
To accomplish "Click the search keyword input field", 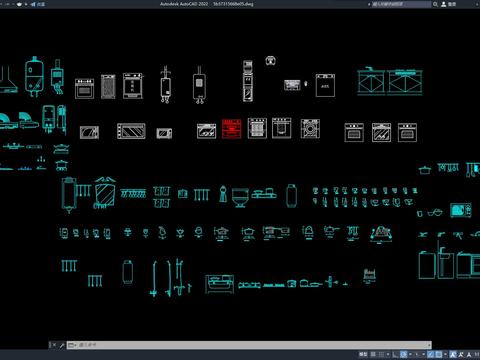I will (401, 4).
